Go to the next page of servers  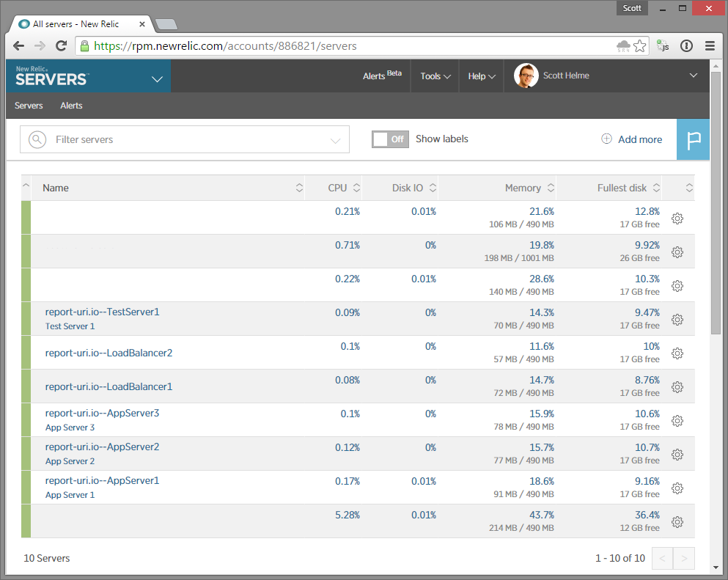684,558
